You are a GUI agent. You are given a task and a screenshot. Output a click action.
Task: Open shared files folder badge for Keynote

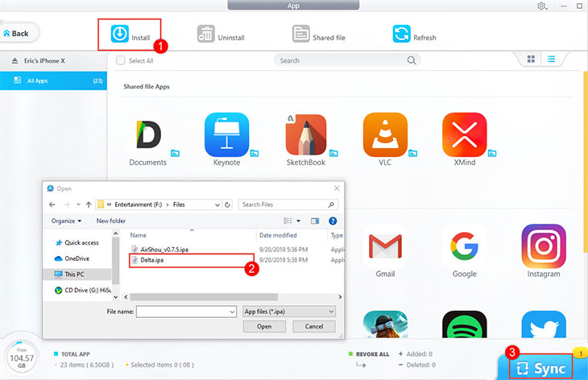coord(255,153)
